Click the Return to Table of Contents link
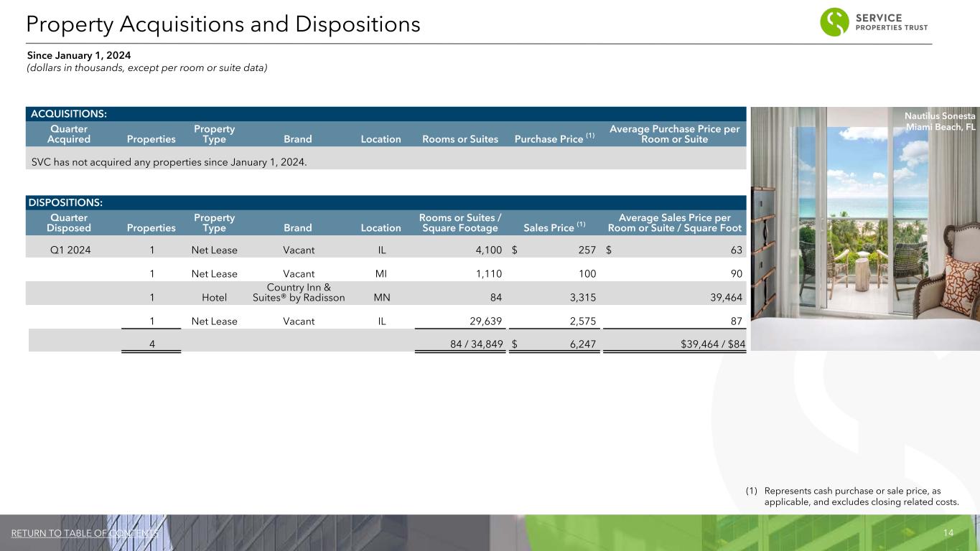The width and height of the screenshot is (980, 551). [85, 533]
